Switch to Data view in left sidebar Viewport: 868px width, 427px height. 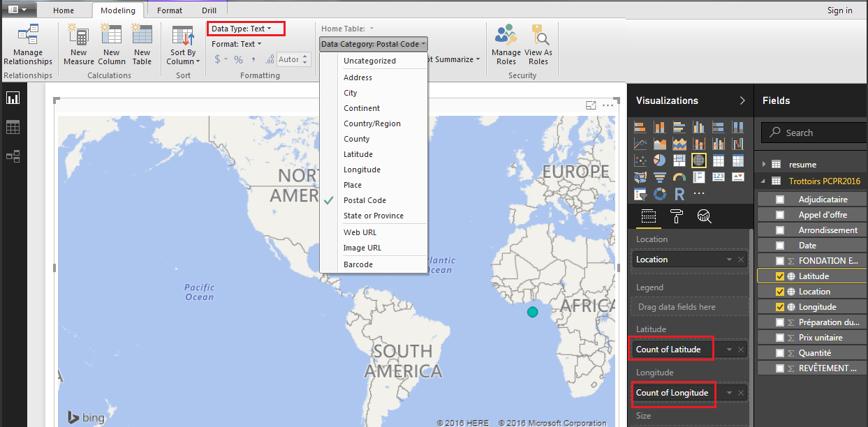point(13,128)
